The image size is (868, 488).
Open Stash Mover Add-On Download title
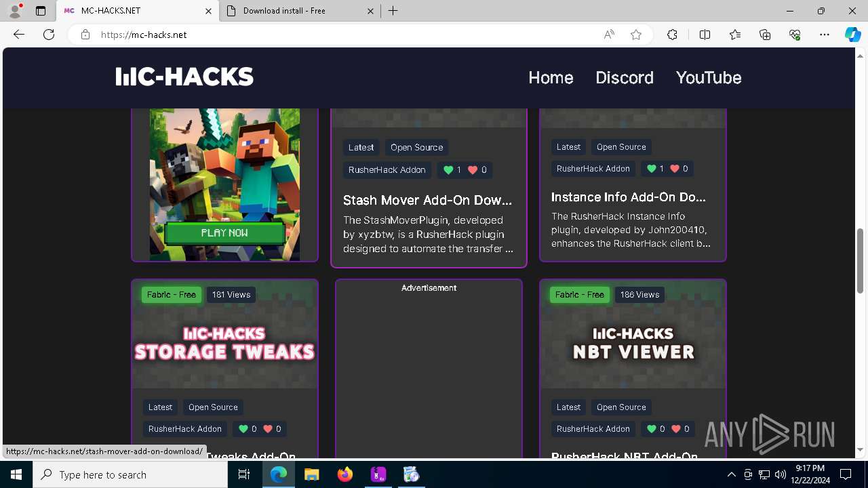428,200
